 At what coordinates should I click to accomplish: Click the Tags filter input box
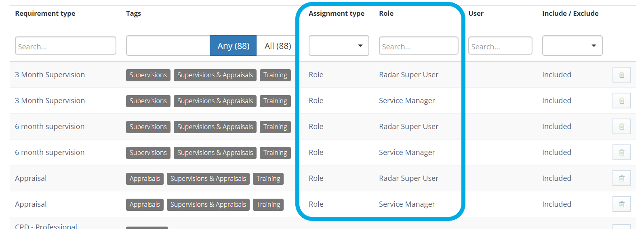[168, 46]
